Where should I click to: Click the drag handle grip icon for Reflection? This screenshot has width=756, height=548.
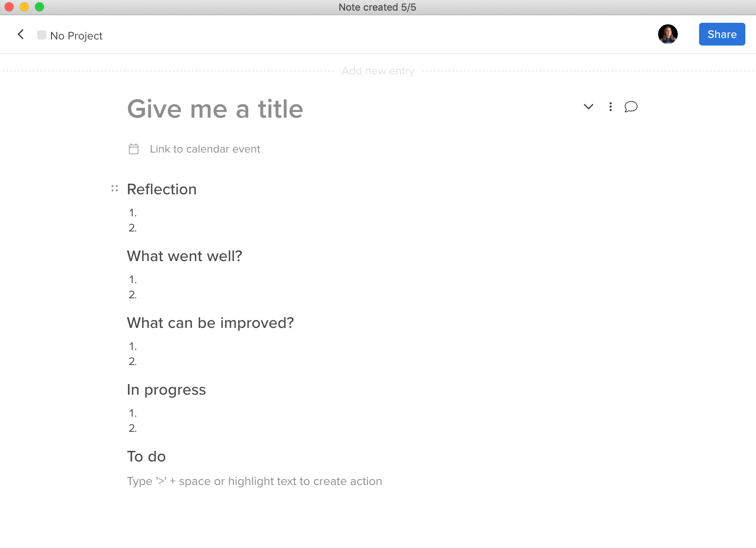pos(115,189)
